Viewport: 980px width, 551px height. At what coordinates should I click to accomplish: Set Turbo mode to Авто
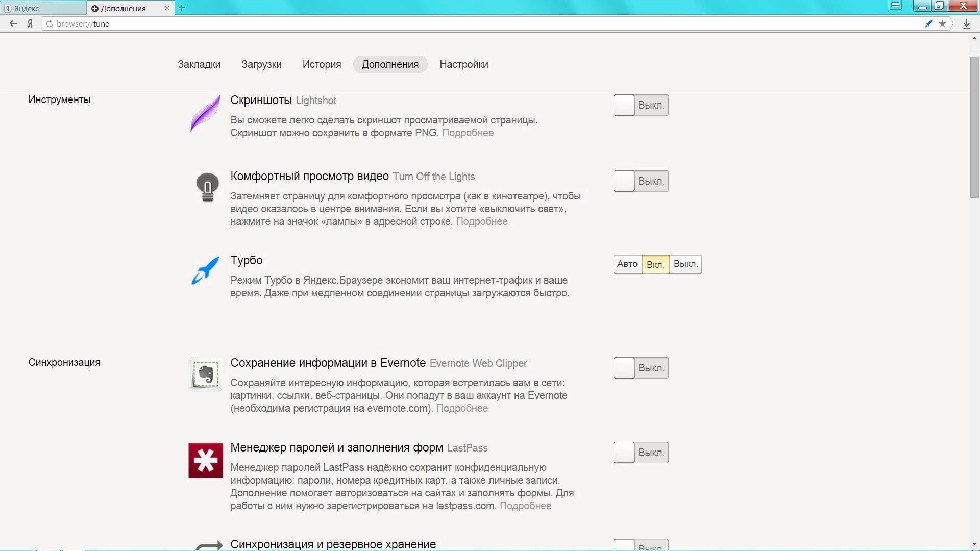click(627, 264)
